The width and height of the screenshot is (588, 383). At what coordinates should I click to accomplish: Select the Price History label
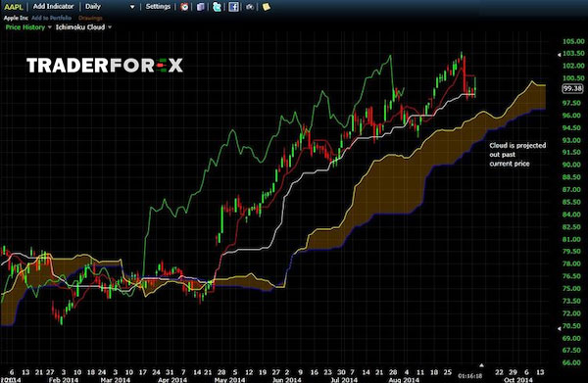[25, 27]
